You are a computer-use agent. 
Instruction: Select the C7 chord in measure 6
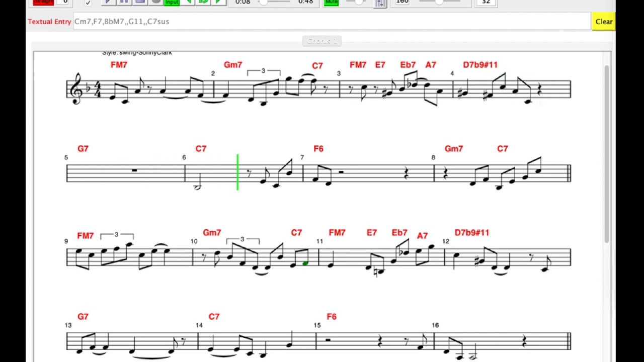(201, 149)
